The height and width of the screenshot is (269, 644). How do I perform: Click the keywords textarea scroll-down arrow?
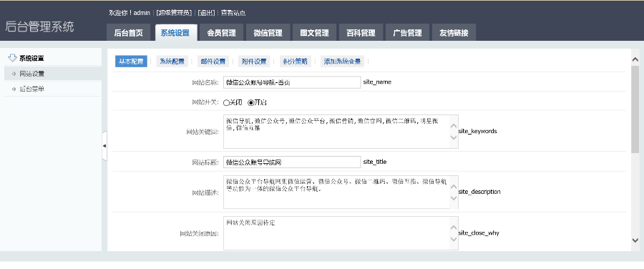(x=454, y=137)
